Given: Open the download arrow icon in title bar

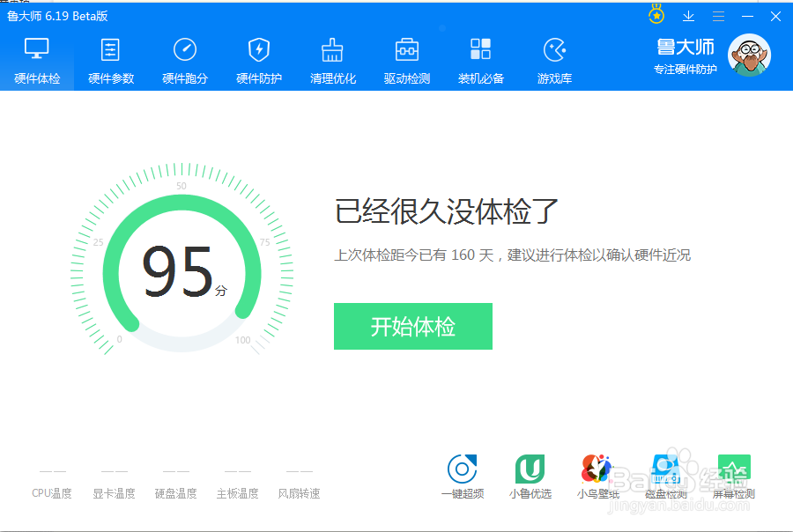Looking at the screenshot, I should (x=688, y=16).
